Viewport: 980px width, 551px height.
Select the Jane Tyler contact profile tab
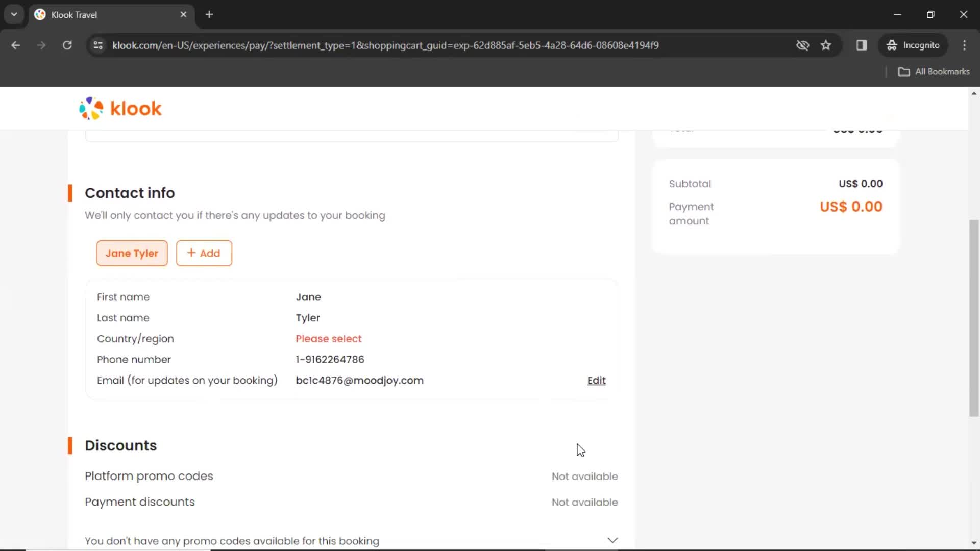tap(132, 253)
